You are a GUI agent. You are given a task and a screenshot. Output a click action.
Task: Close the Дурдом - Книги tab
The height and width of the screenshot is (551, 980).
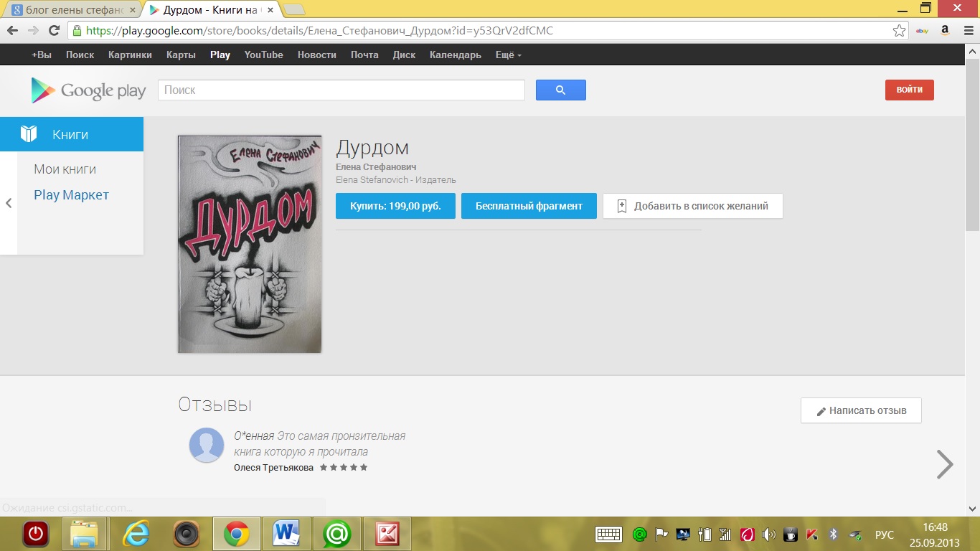(270, 11)
